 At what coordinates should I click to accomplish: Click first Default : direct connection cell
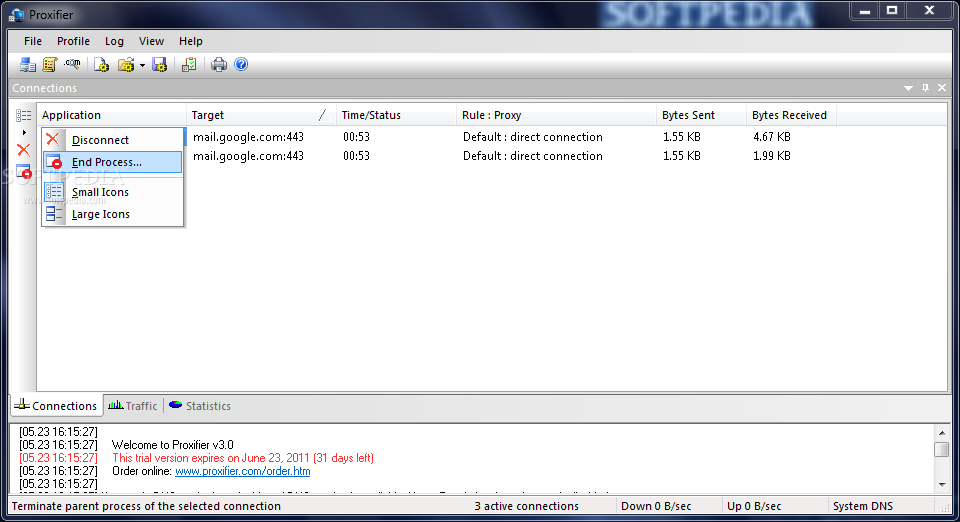tap(533, 137)
